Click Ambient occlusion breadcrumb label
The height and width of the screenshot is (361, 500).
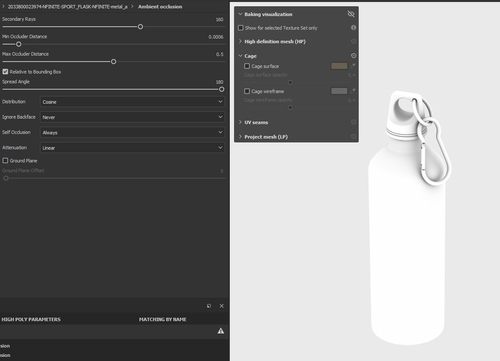160,7
